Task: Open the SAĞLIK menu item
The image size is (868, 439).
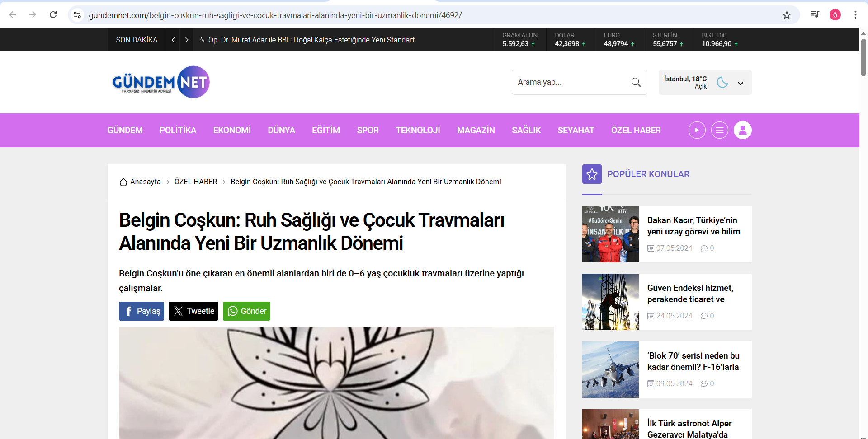Action: coord(526,130)
